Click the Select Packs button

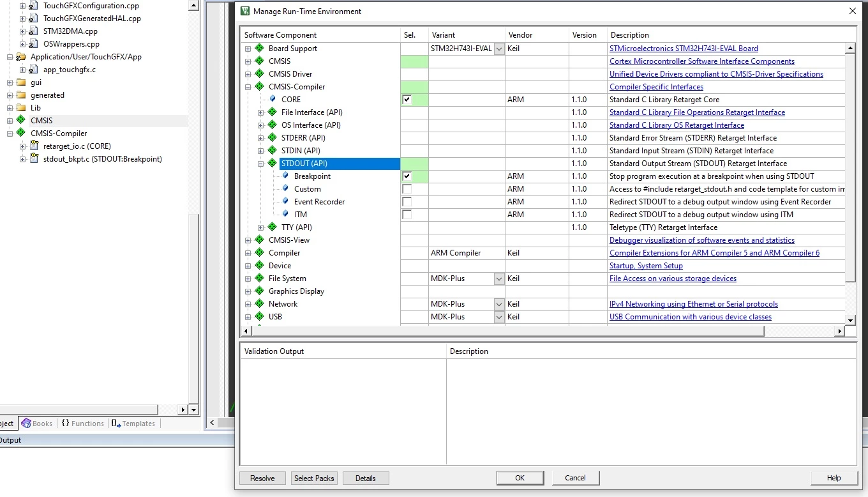314,478
